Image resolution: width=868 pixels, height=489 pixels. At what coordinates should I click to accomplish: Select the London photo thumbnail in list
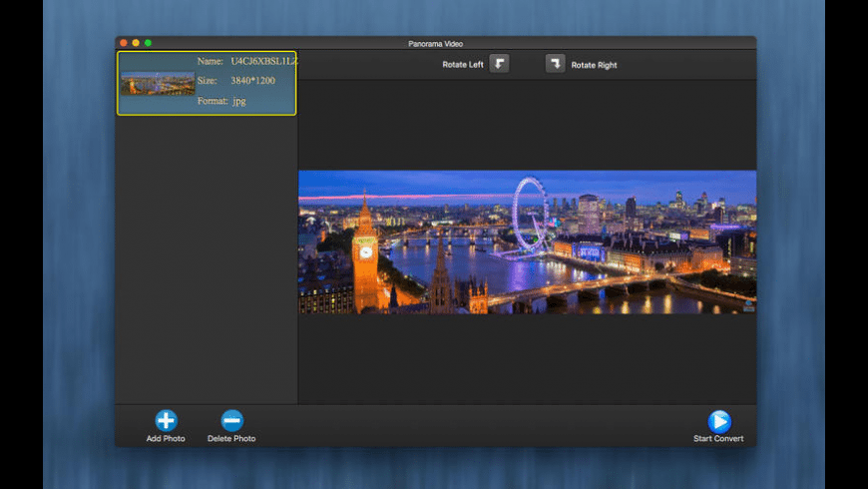158,84
